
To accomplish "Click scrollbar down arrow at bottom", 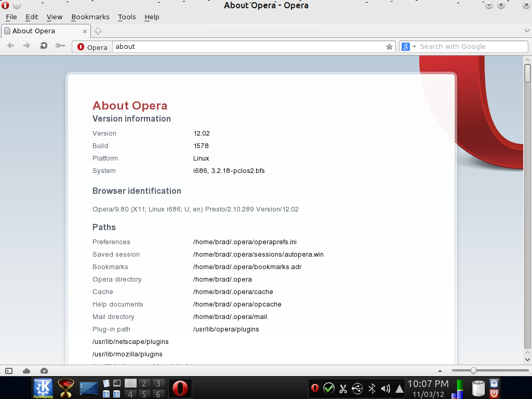I will (527, 360).
